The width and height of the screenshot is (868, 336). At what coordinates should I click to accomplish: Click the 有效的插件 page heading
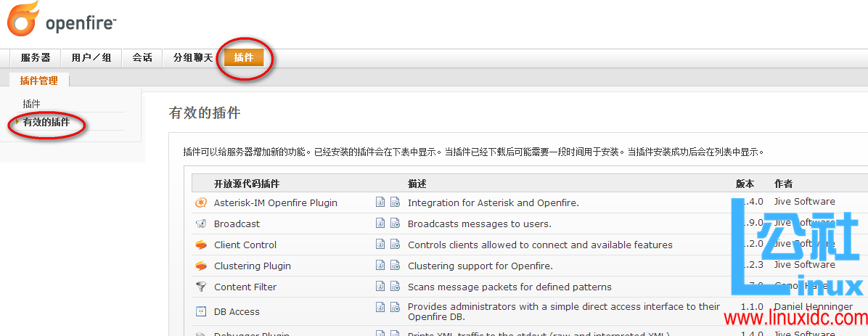(x=204, y=113)
